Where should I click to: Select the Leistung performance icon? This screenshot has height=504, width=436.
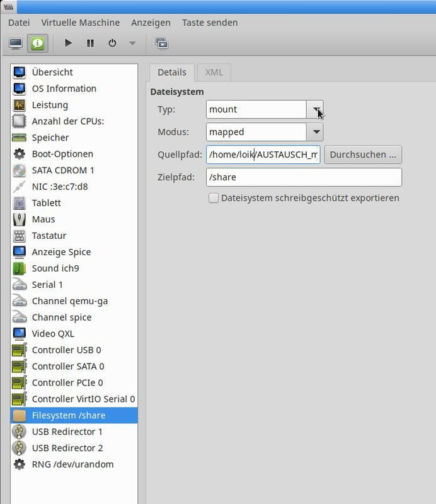[20, 105]
